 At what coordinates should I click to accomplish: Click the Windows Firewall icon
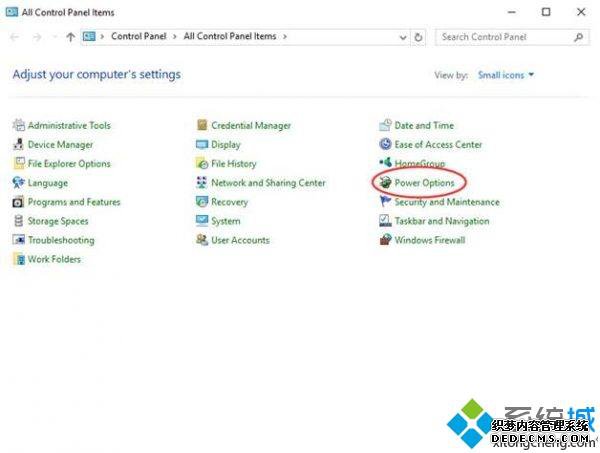[385, 240]
